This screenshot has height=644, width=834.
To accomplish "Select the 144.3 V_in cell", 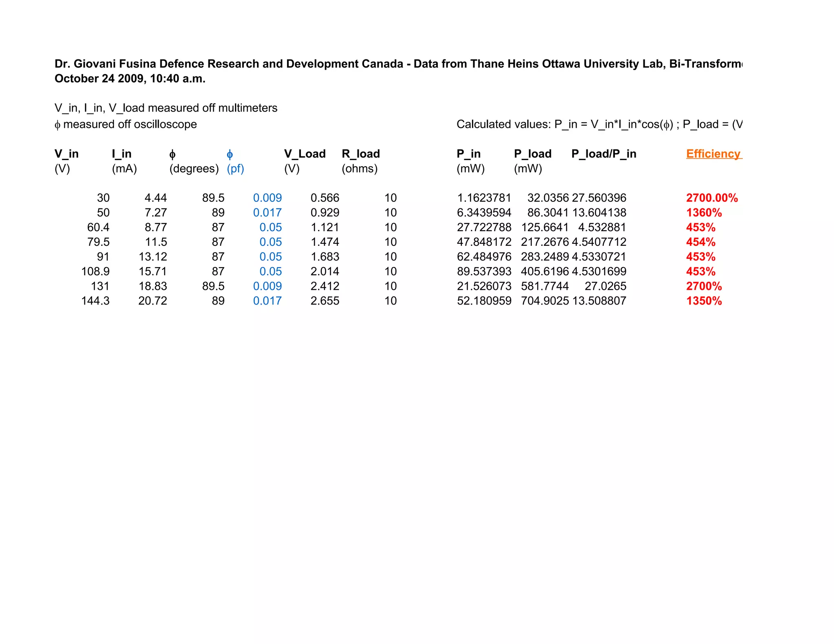I will (96, 301).
